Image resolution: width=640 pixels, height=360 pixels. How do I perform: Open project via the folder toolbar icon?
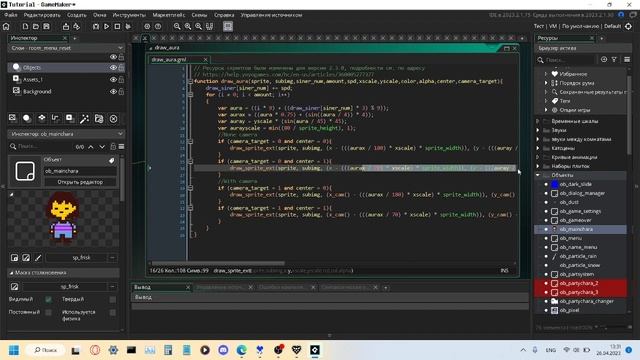(x=36, y=27)
